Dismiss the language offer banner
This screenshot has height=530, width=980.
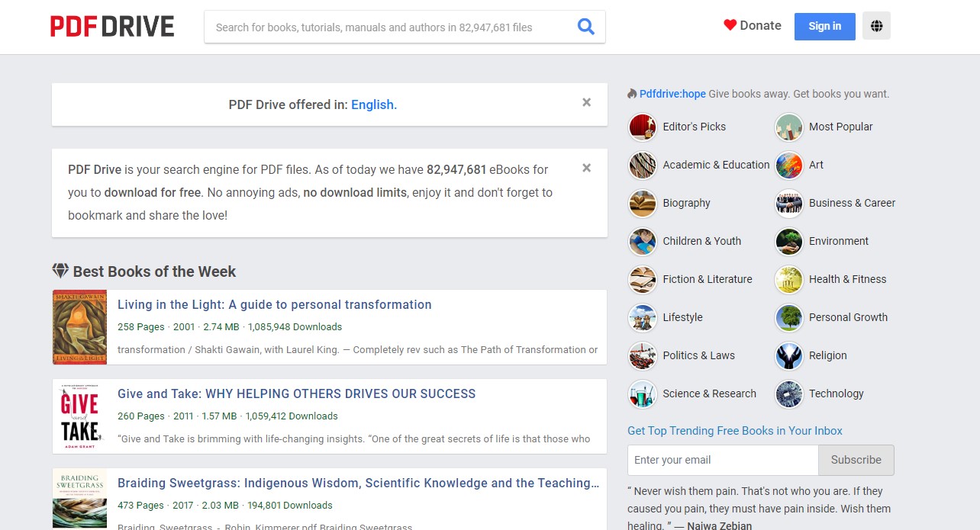[x=586, y=102]
